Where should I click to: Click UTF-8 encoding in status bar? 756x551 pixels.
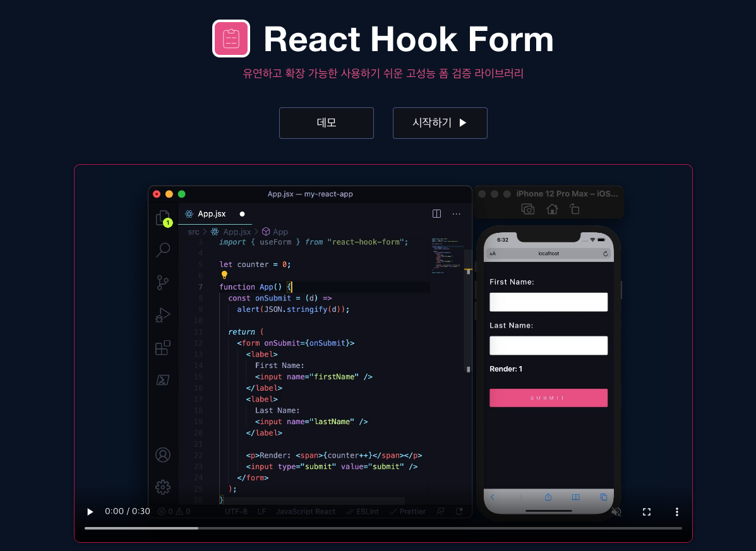(236, 511)
